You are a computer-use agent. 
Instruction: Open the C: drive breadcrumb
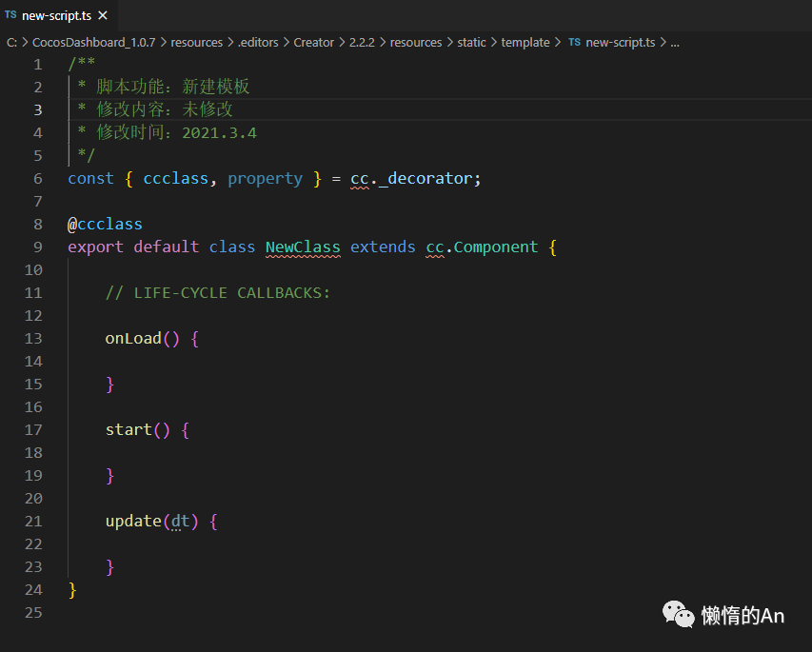tap(10, 43)
